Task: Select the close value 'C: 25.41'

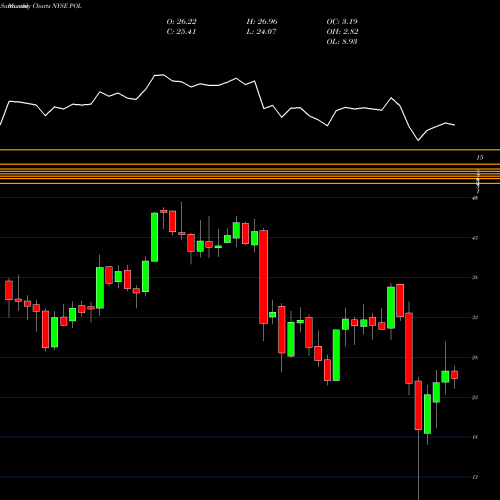Action: pos(181,32)
